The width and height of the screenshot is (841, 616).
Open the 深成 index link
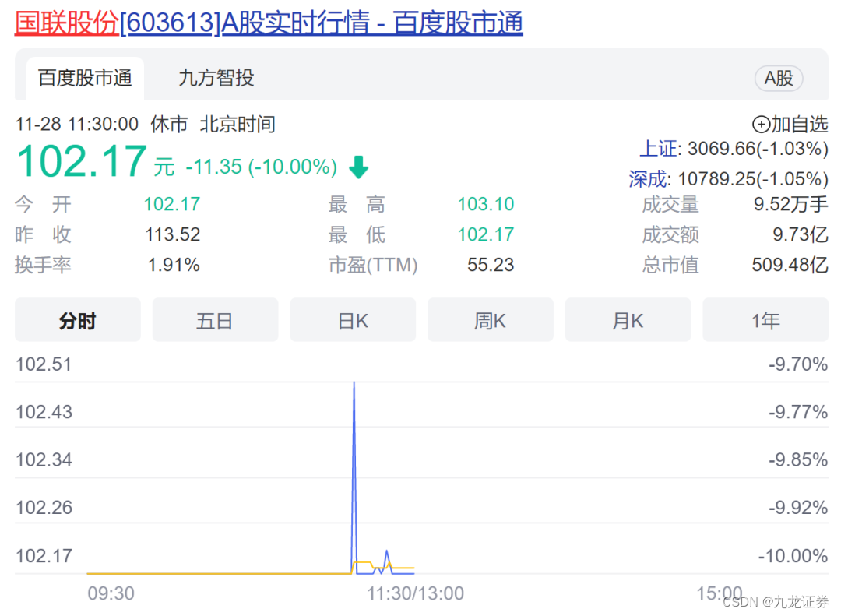pyautogui.click(x=649, y=178)
